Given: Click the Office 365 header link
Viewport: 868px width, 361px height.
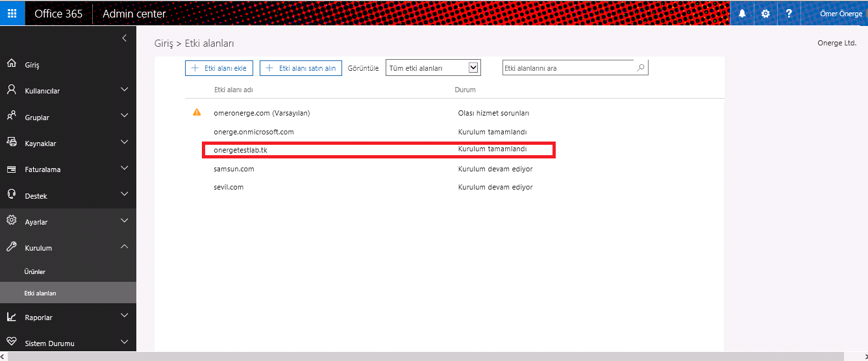Looking at the screenshot, I should tap(58, 13).
